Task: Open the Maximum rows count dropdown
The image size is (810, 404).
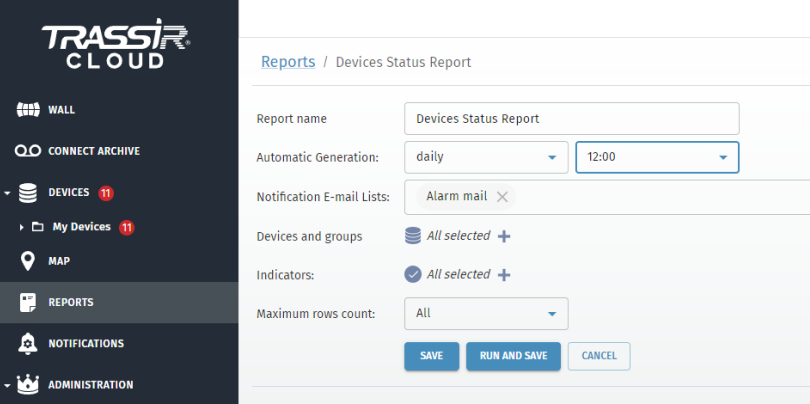Action: pos(486,313)
